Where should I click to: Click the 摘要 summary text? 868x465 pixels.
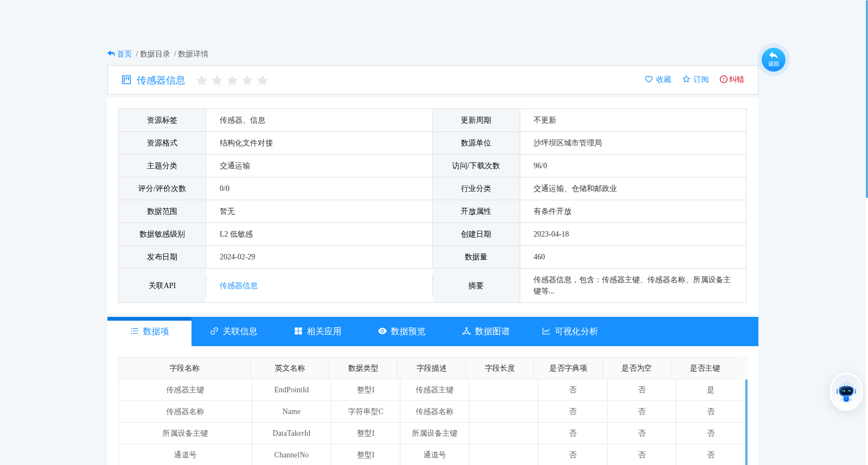(x=632, y=285)
